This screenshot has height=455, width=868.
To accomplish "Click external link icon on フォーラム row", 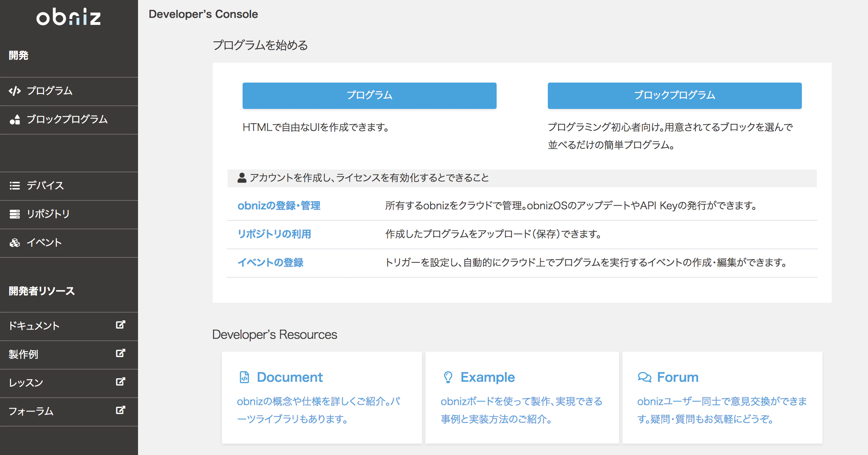I will click(121, 410).
